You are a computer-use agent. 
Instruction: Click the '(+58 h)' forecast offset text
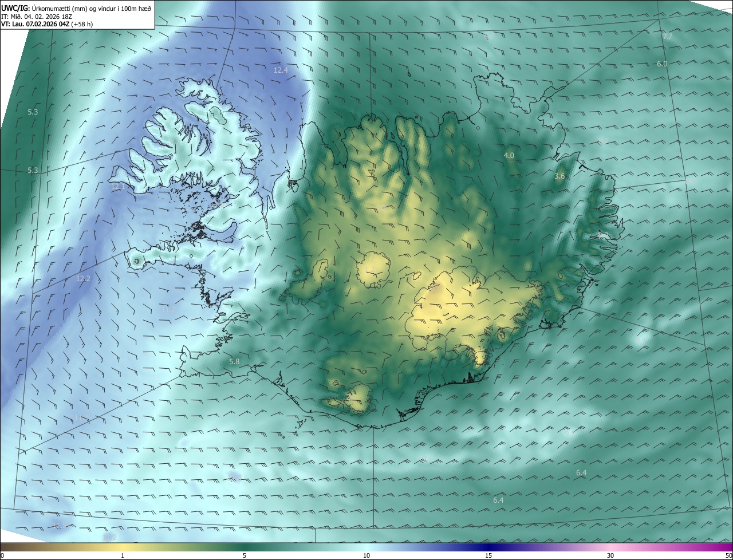click(83, 24)
